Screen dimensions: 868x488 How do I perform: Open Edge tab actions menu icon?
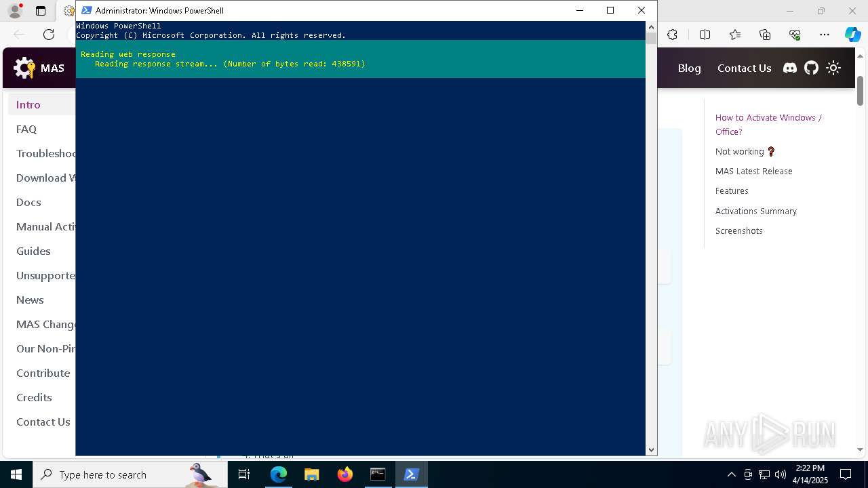(41, 11)
